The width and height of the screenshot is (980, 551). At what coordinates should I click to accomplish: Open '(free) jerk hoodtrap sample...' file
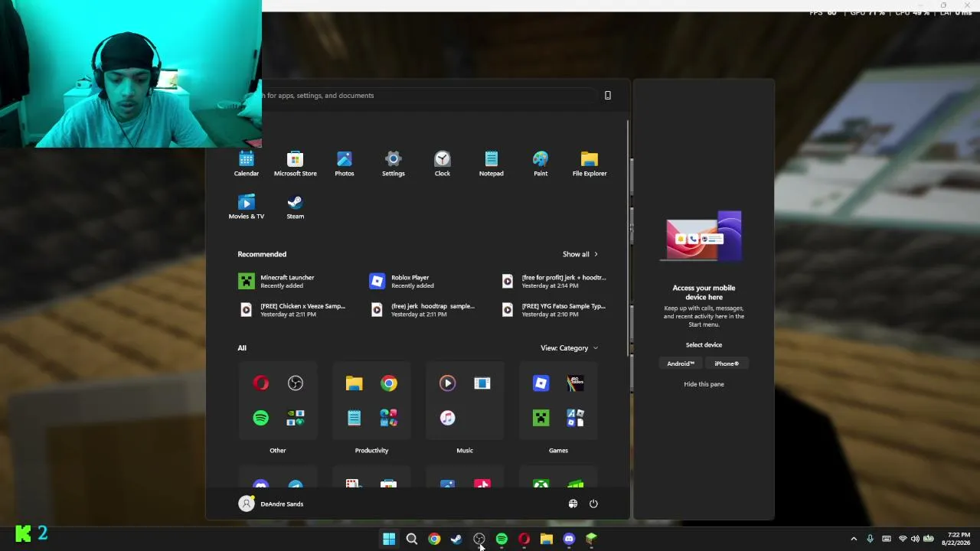[423, 310]
